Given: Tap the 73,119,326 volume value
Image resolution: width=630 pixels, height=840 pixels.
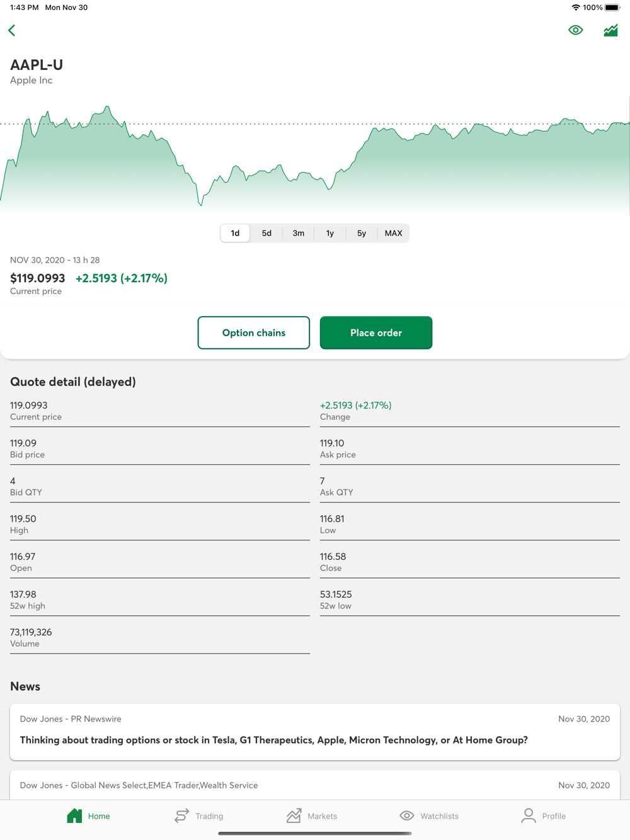Looking at the screenshot, I should click(31, 632).
